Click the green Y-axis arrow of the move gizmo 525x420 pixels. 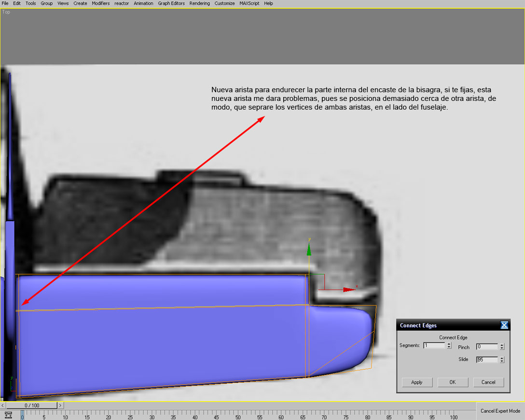pos(309,250)
